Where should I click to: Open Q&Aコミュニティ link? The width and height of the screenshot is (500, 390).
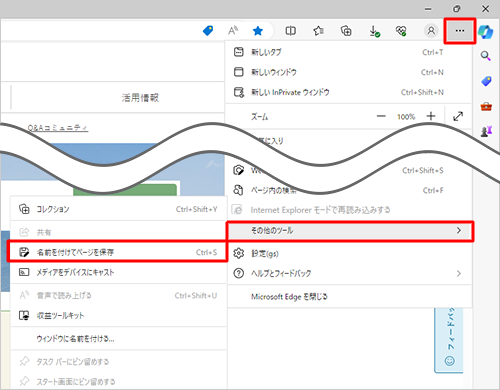coord(58,128)
